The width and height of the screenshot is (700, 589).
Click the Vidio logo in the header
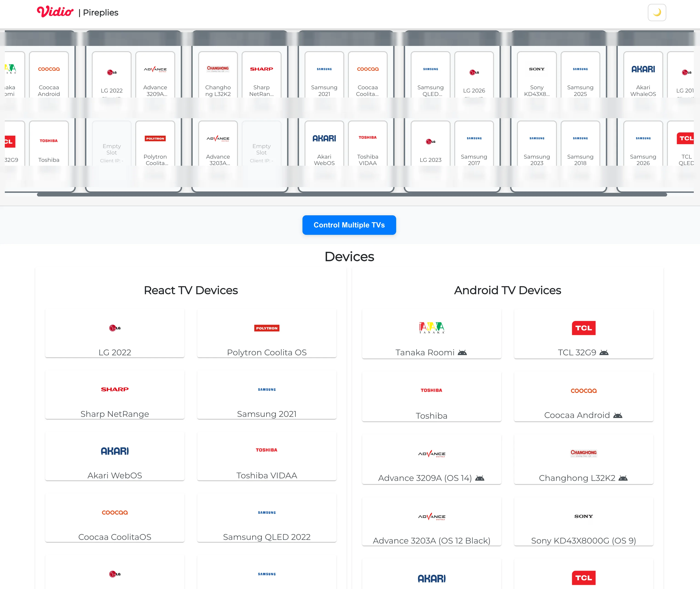tap(55, 12)
